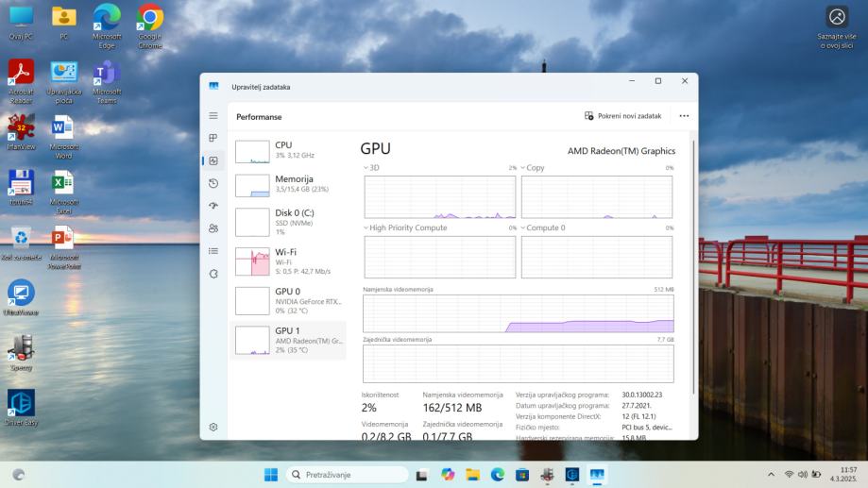Image resolution: width=868 pixels, height=488 pixels.
Task: Open Ovaj PC desktop icon
Action: (x=21, y=24)
